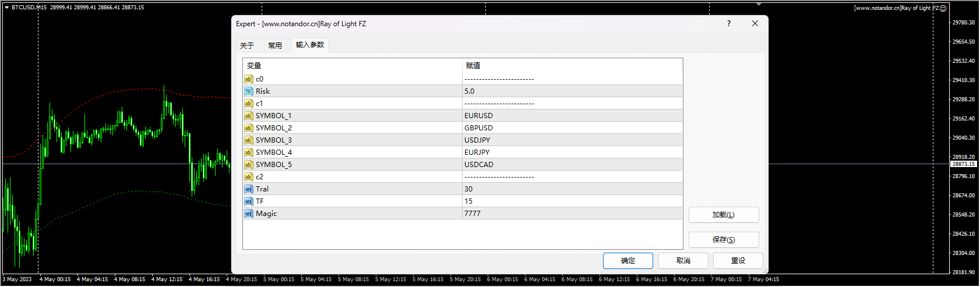Click the string icon beside c2
This screenshot has height=287, width=980.
249,177
